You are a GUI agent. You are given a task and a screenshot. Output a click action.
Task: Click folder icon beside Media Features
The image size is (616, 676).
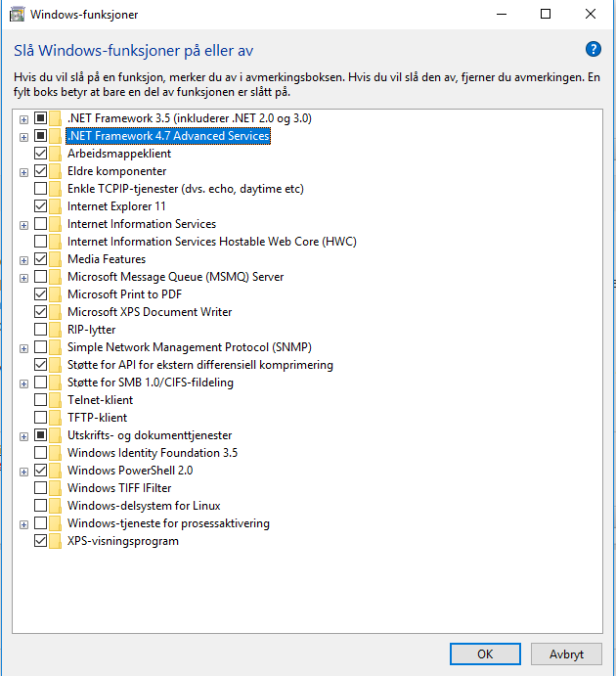(55, 259)
